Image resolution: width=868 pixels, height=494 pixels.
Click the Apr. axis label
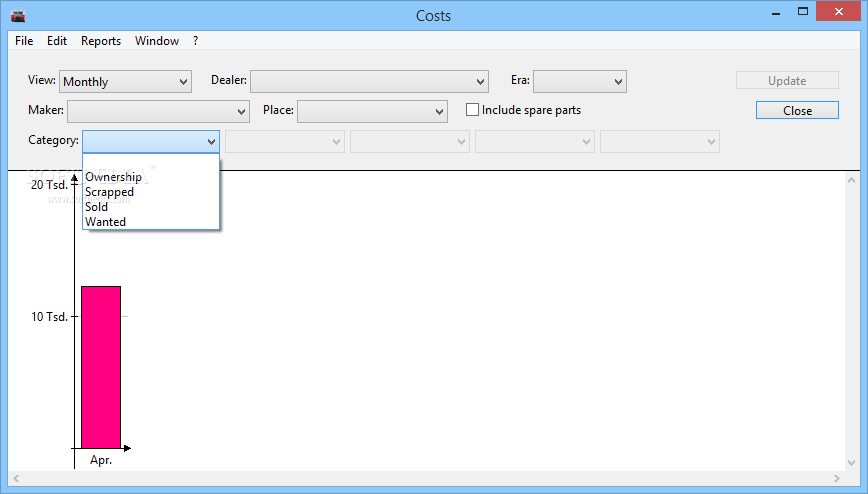click(x=101, y=460)
